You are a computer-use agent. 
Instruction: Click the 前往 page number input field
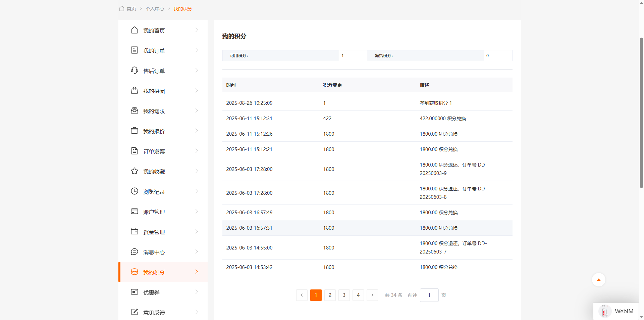tap(429, 295)
